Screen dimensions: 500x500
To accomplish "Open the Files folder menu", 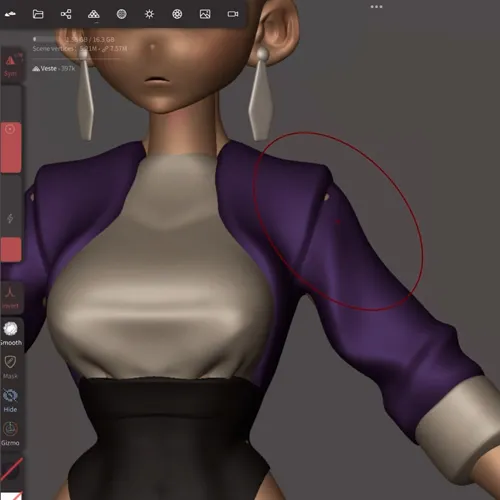I will (x=38, y=14).
